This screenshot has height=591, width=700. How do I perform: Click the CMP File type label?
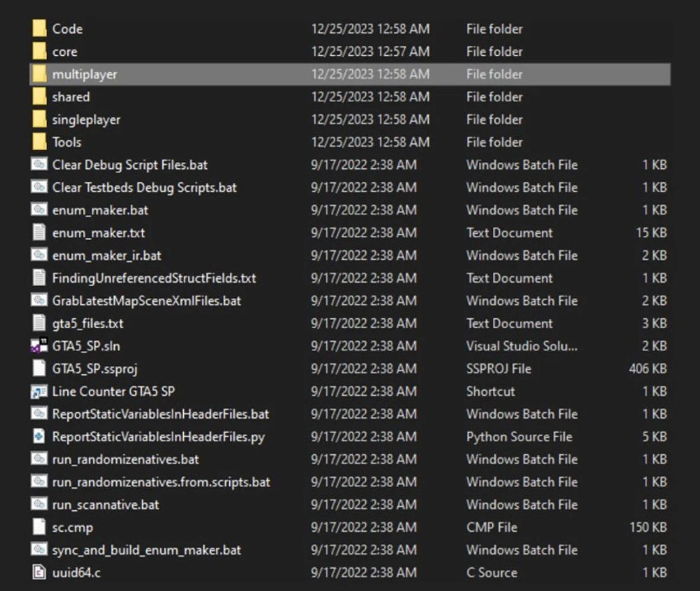click(x=491, y=528)
